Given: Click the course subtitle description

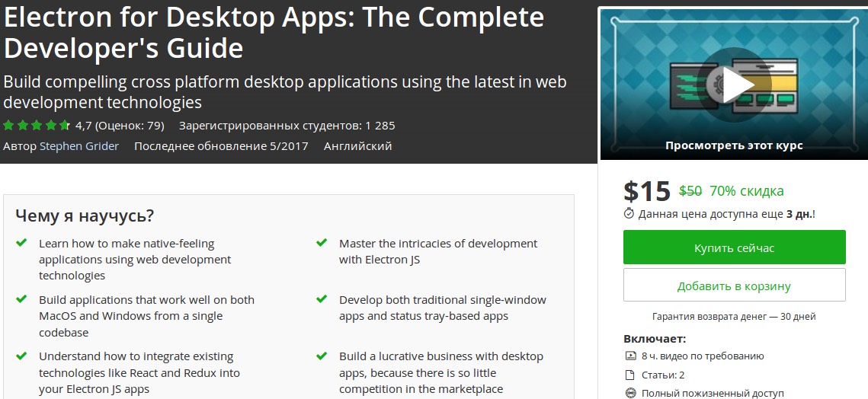Looking at the screenshot, I should (284, 92).
